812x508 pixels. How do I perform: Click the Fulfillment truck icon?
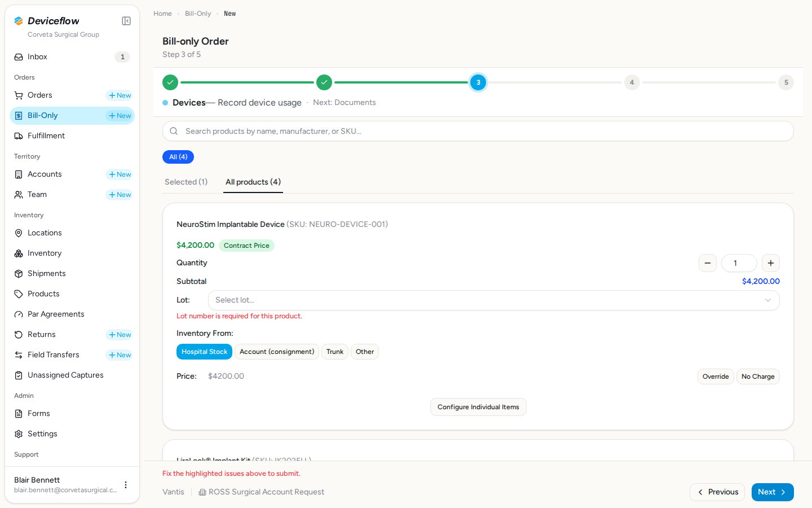(19, 136)
